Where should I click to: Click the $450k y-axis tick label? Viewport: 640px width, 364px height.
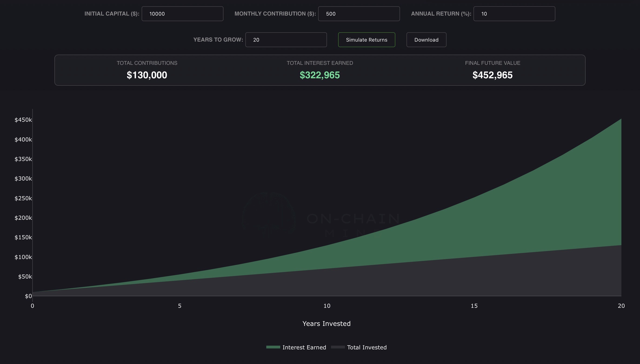click(x=23, y=120)
